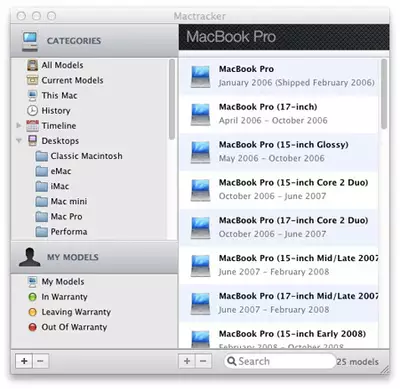Viewport: 400px width, 389px height.
Task: Select 'MacBook Pro (17-inch Core 2 Duo)' title
Action: tap(293, 220)
